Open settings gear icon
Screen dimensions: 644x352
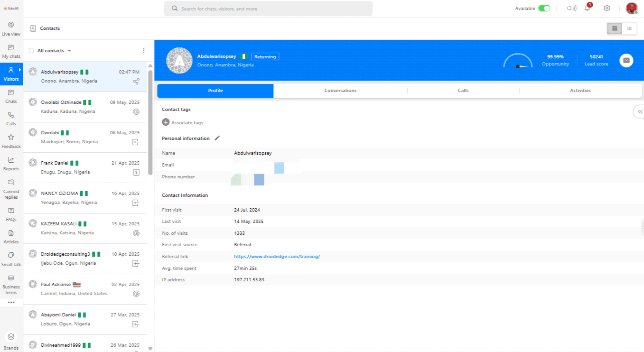coord(607,8)
